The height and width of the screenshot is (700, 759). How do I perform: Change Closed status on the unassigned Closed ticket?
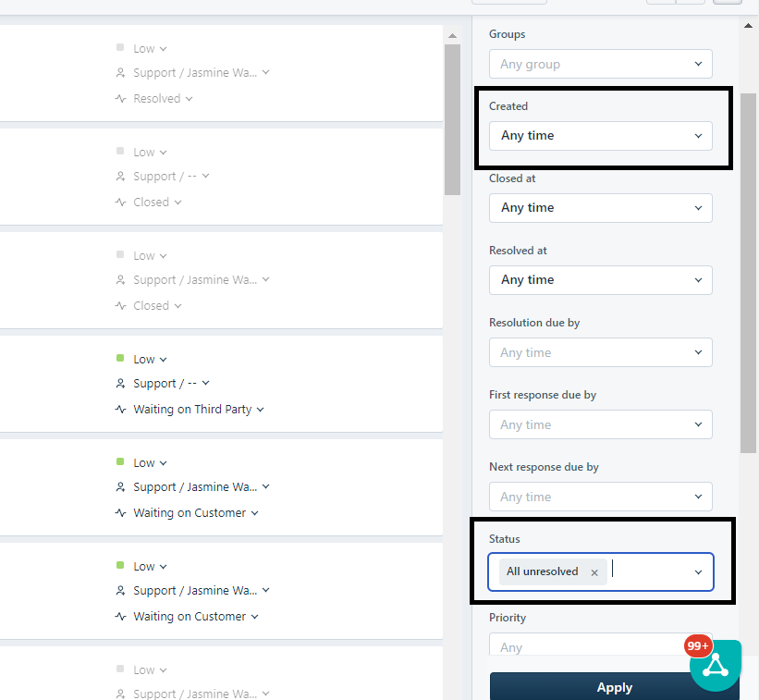tap(157, 203)
